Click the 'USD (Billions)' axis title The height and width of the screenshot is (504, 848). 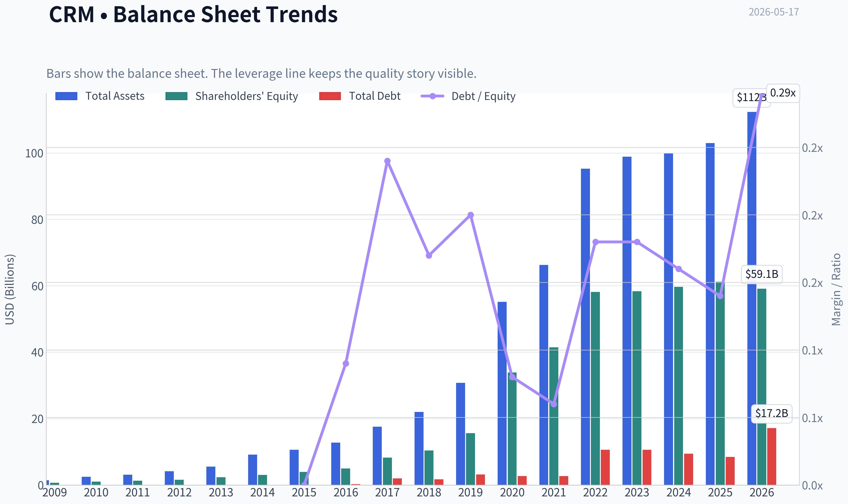[10, 289]
